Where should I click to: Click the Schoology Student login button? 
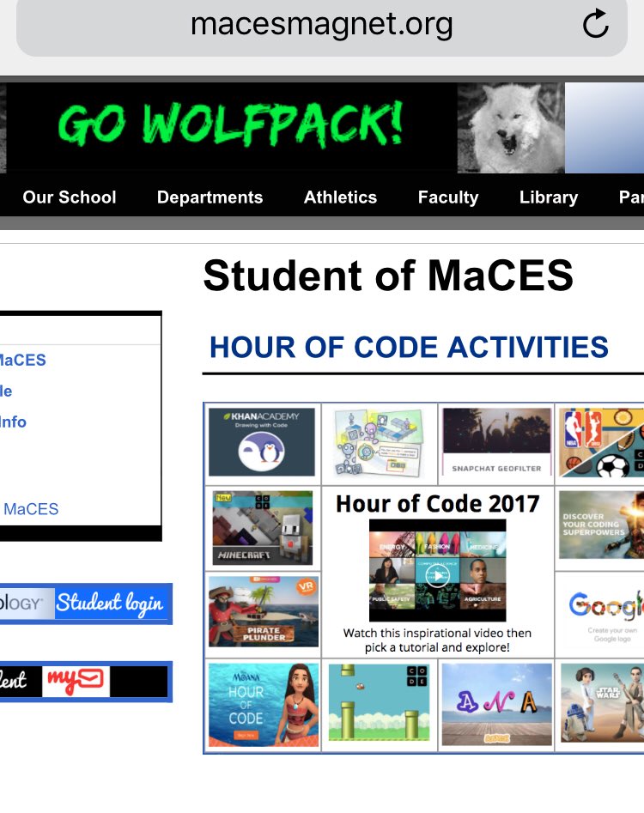point(86,604)
